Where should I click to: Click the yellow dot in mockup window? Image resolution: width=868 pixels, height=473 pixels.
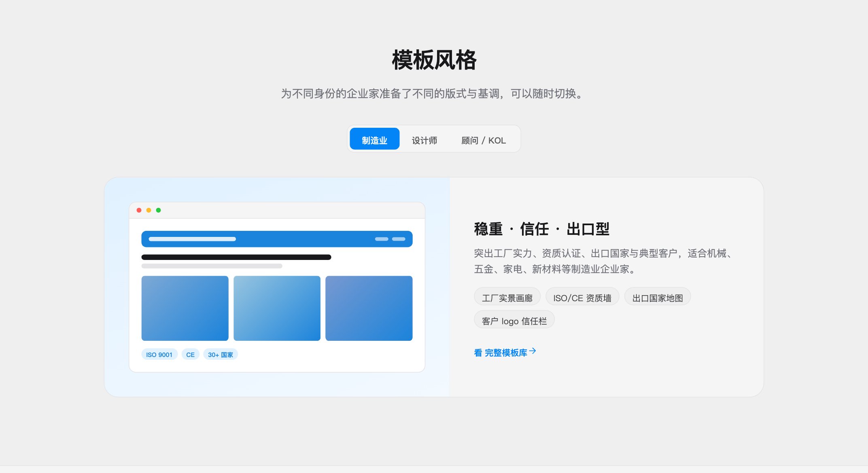(149, 210)
